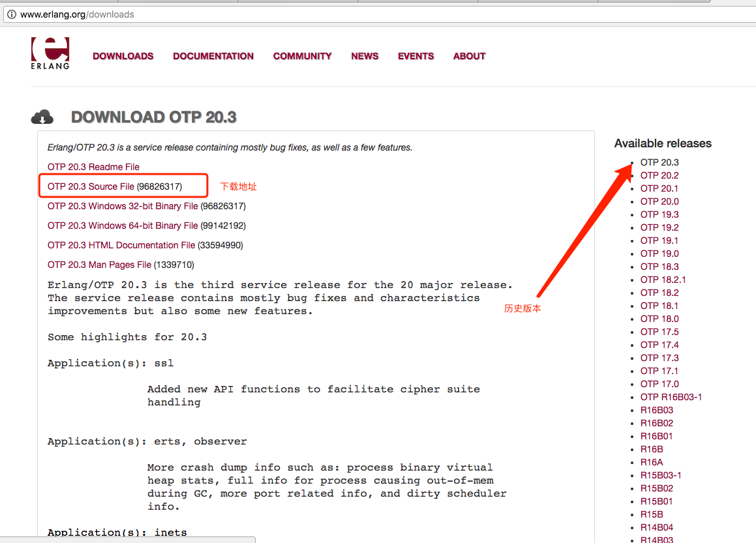Select release R16B02
The height and width of the screenshot is (543, 756).
click(657, 423)
